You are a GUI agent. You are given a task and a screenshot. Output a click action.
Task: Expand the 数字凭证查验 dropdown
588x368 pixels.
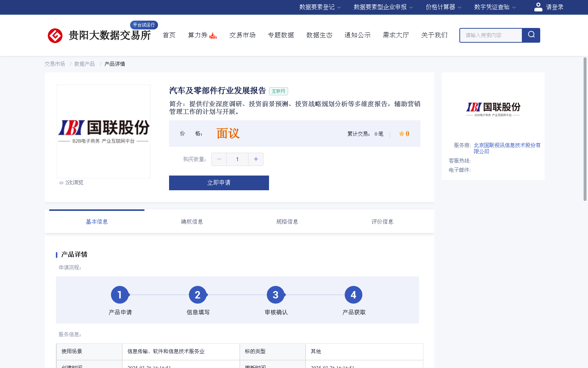point(495,7)
